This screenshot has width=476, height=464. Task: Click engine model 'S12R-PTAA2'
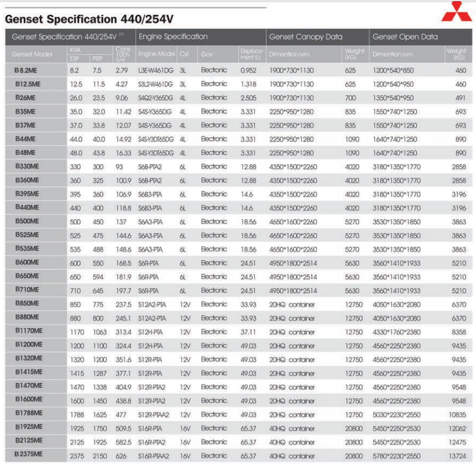(154, 415)
